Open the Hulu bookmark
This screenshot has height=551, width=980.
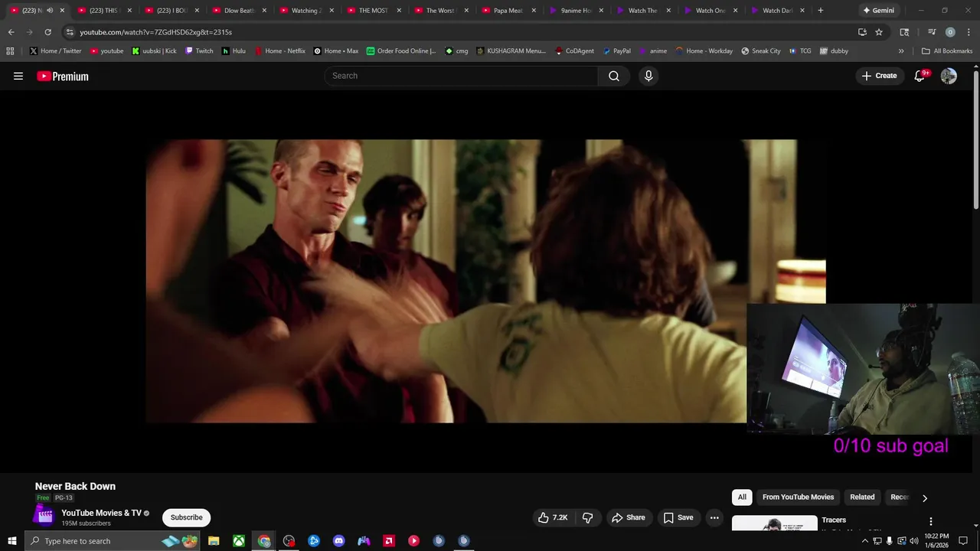click(234, 51)
